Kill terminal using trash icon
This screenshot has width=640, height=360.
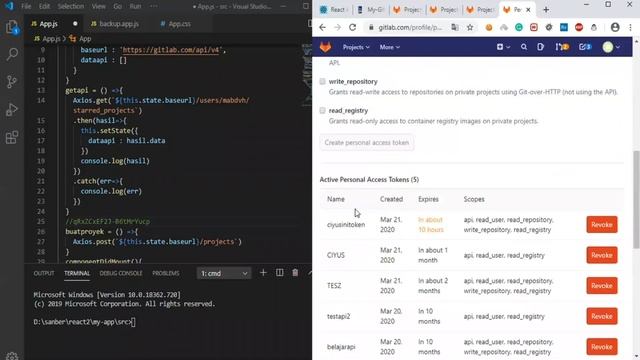(x=295, y=273)
